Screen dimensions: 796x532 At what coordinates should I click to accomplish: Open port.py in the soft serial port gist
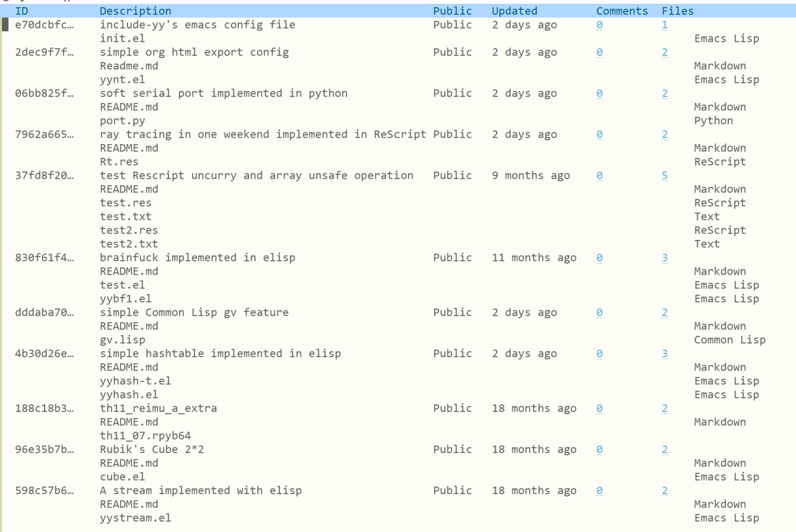click(x=122, y=120)
